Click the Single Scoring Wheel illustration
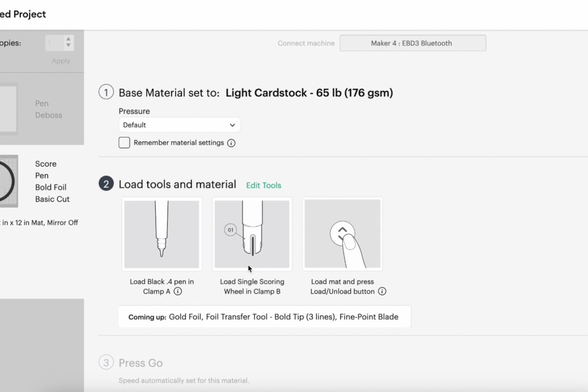This screenshot has height=392, width=588. (x=252, y=234)
